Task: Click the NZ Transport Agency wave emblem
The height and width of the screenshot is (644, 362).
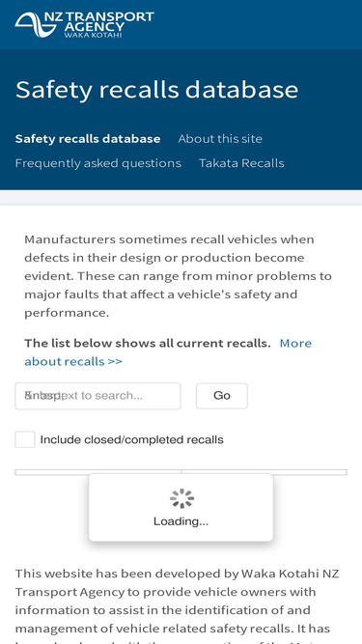Action: pos(36,25)
